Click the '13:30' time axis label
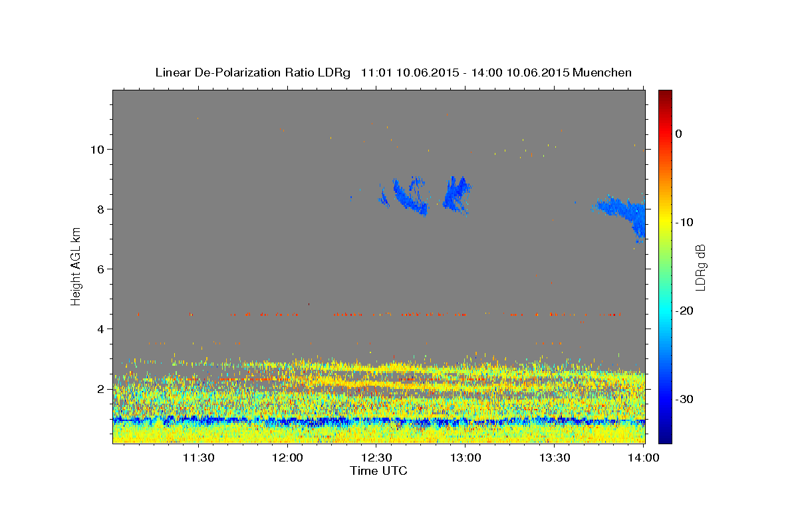Screen dimensions: 798x532 click(555, 458)
